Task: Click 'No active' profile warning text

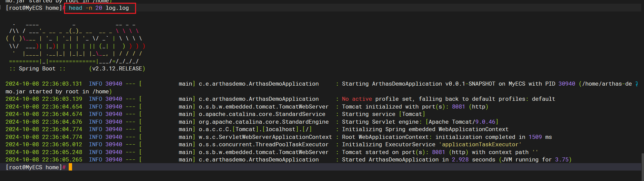Action: click(x=357, y=99)
